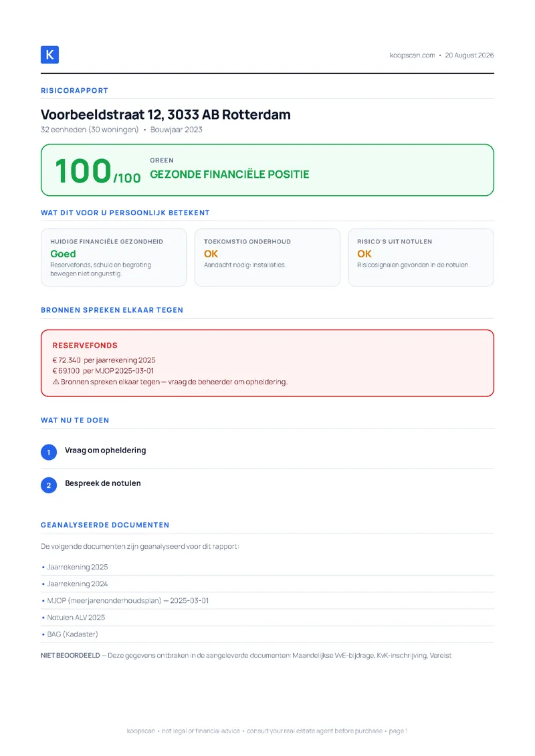Viewport: 535px width, 756px height.
Task: Click the blue K logo
Action: click(x=49, y=55)
